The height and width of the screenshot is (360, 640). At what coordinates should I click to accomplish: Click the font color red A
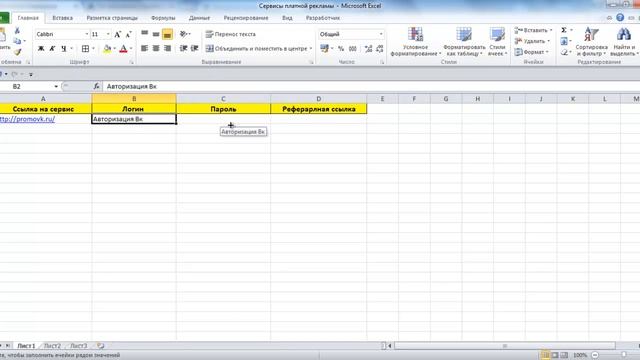[x=123, y=49]
